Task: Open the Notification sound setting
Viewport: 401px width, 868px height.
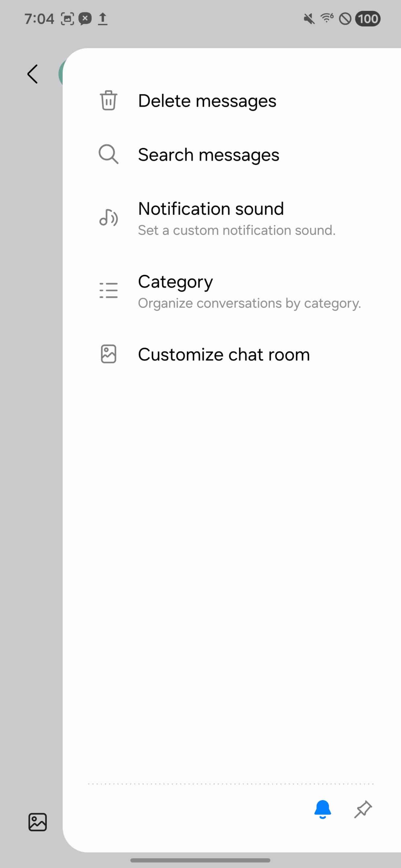Action: pyautogui.click(x=211, y=209)
